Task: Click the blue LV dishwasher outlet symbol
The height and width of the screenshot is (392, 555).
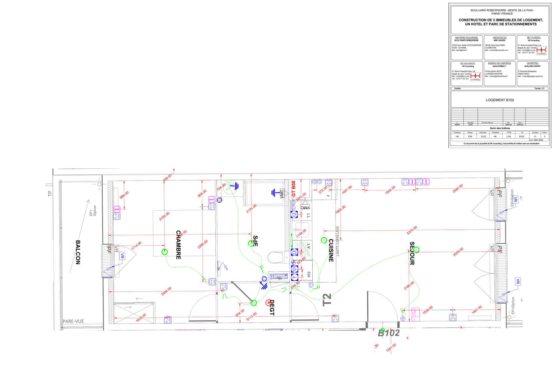Action: 294,252
